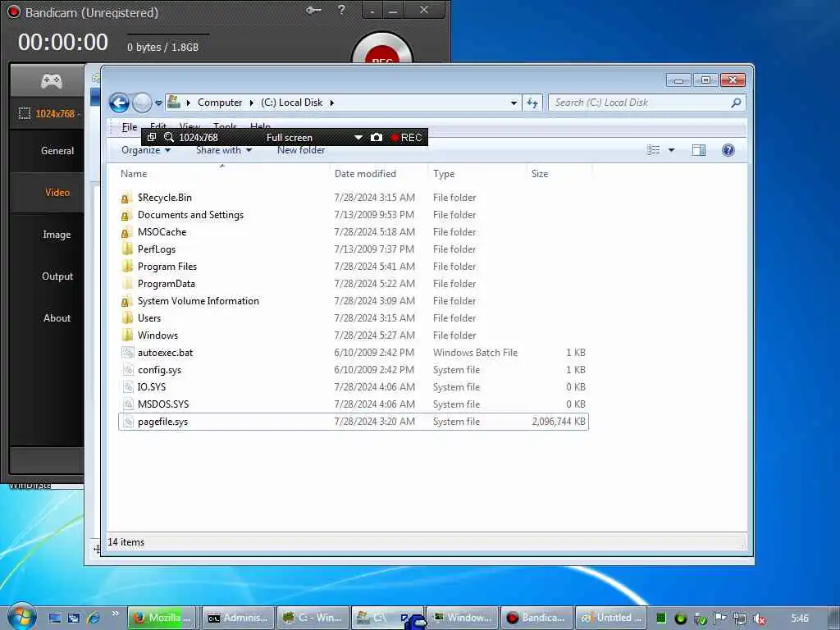840x630 pixels.
Task: Click the network tray icon
Action: (739, 619)
